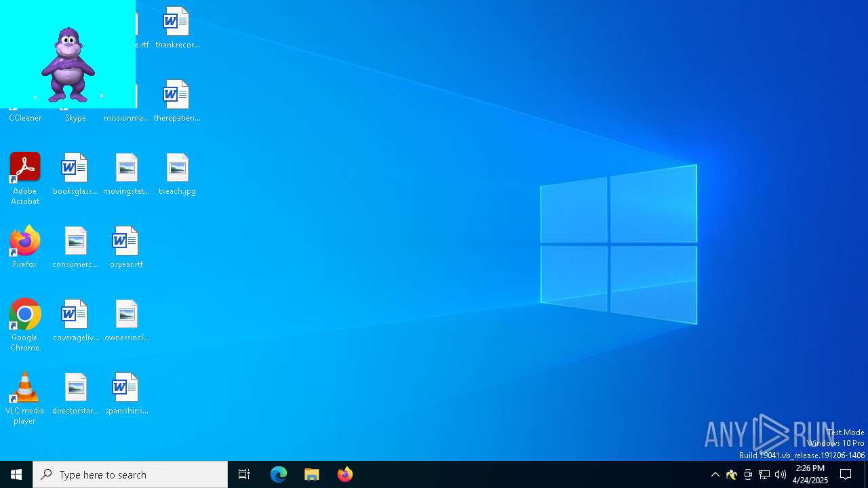Open booksglass... Word document
The height and width of the screenshot is (488, 868).
[x=75, y=175]
